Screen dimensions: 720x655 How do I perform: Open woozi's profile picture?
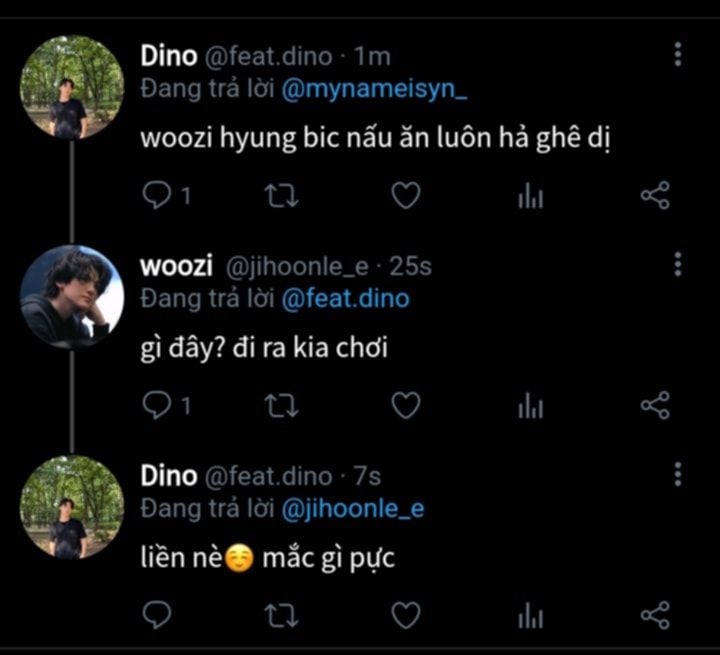tap(72, 297)
